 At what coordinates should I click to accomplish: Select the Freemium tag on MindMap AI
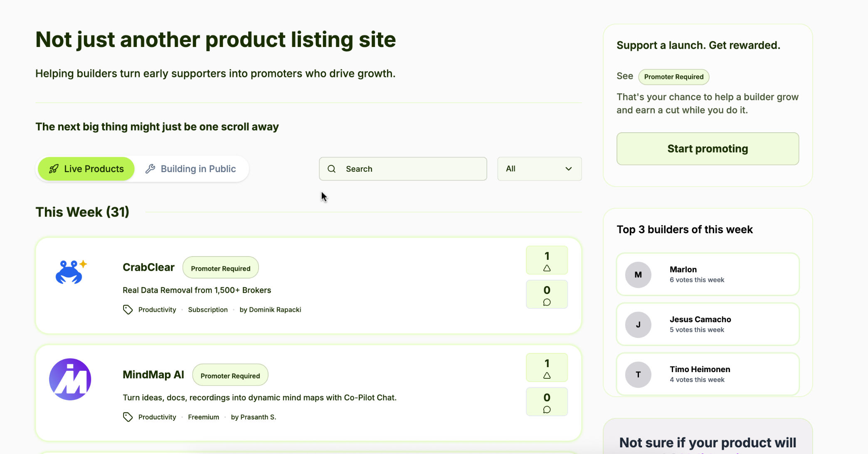tap(204, 417)
